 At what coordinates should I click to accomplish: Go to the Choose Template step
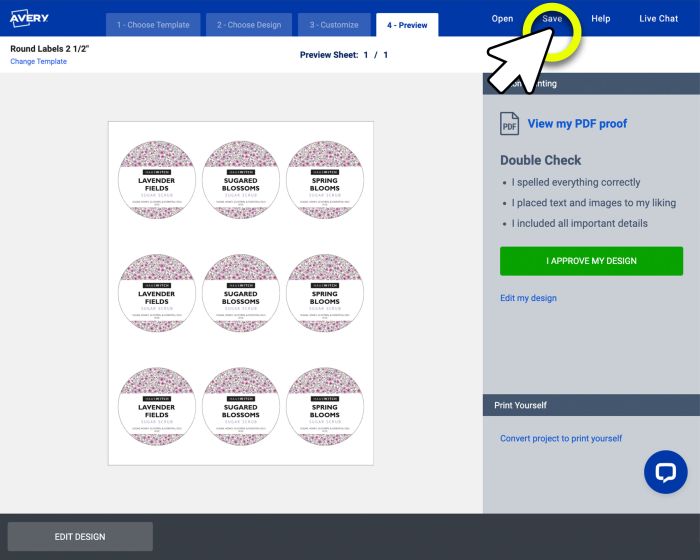(152, 25)
